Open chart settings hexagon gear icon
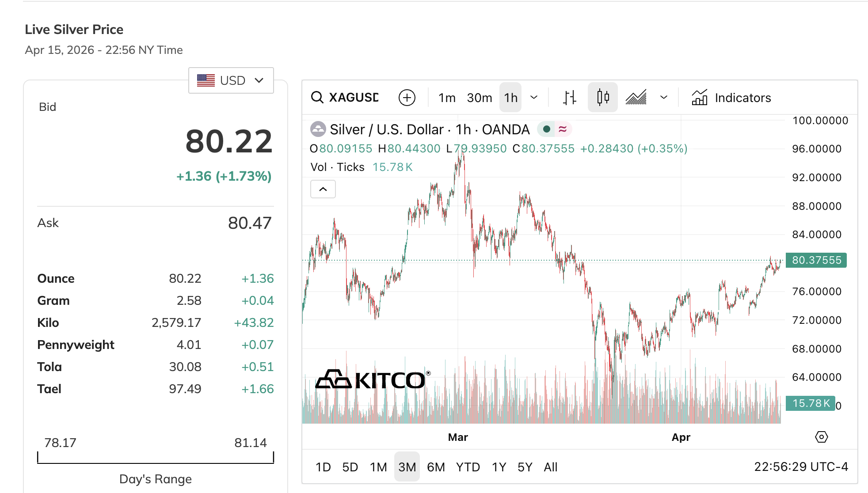The height and width of the screenshot is (493, 868). coord(821,437)
